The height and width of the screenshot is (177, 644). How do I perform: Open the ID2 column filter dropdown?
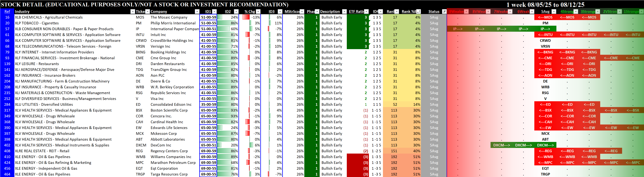[236, 11]
